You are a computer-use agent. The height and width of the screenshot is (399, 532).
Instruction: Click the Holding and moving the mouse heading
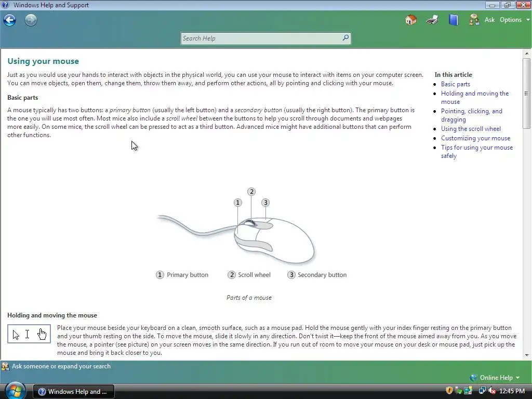click(52, 315)
